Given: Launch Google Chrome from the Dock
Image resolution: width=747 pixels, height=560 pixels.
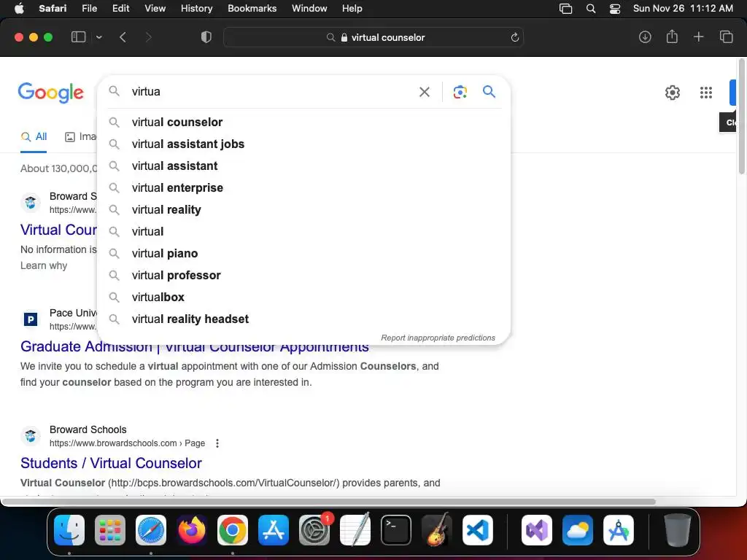Looking at the screenshot, I should pos(233,530).
